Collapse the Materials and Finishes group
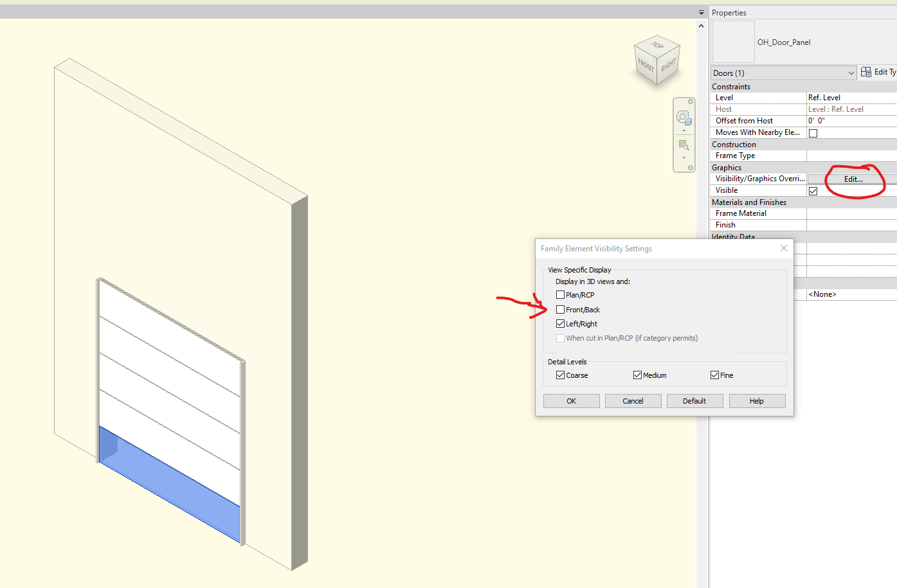The width and height of the screenshot is (897, 588). tap(804, 202)
